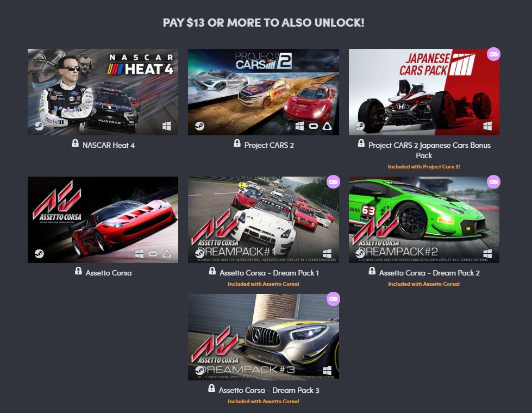Click the Vive icon on Project CARS 2 tile
532x413 pixels.
[x=327, y=126]
